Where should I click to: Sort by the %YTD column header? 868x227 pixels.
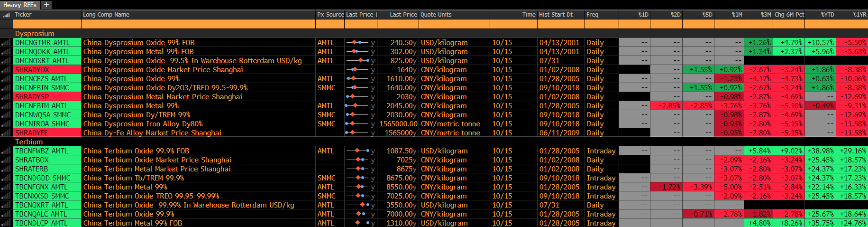(821, 15)
